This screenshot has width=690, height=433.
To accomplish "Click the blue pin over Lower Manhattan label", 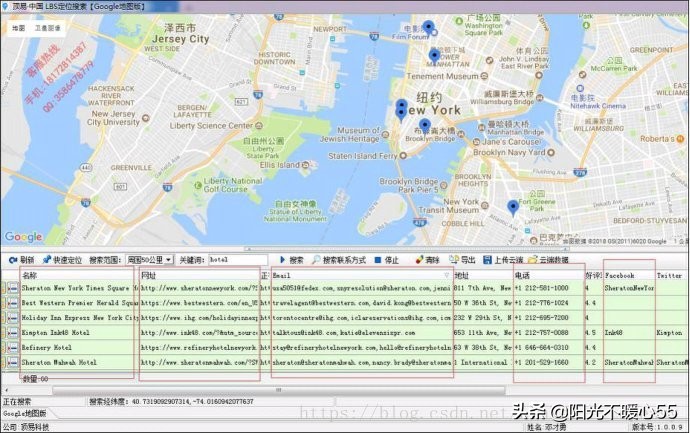I will [x=434, y=57].
